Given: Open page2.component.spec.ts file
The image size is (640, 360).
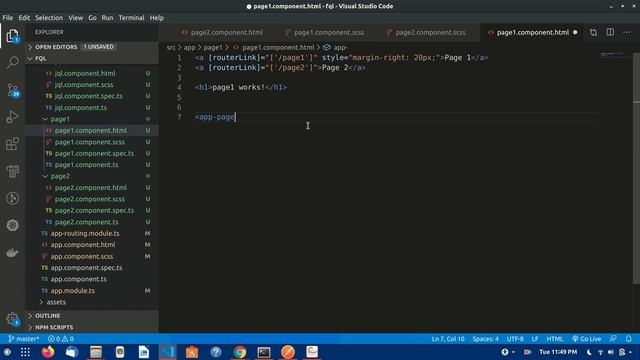Looking at the screenshot, I should tap(94, 211).
